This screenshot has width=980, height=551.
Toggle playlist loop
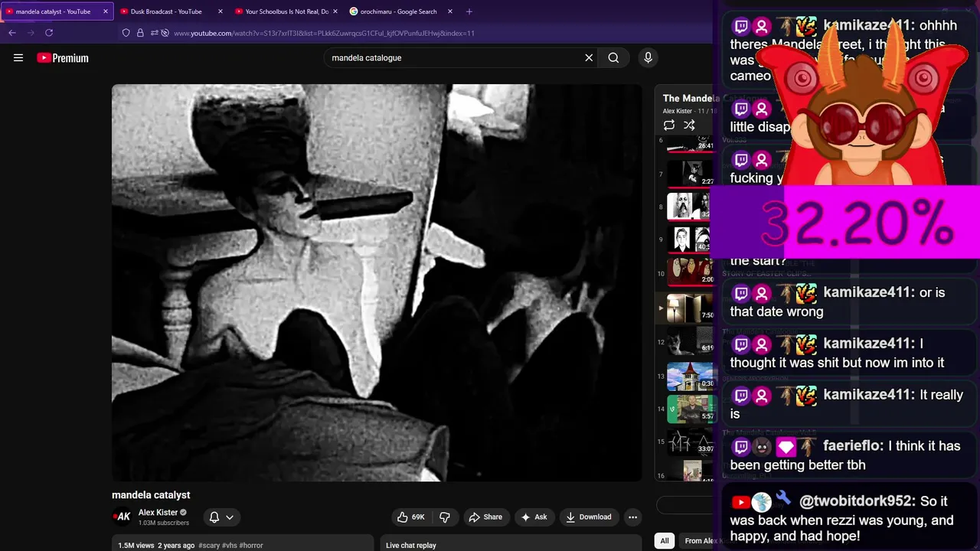point(669,125)
